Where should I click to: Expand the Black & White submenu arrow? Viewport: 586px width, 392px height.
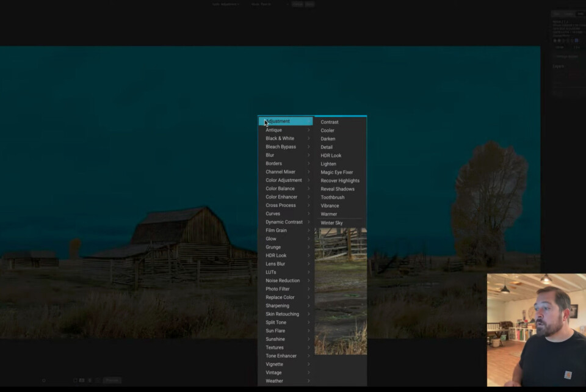click(x=308, y=139)
